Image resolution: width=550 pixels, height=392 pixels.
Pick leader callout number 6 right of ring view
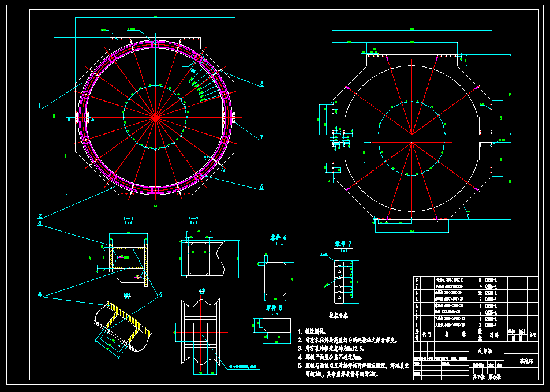[261, 187]
